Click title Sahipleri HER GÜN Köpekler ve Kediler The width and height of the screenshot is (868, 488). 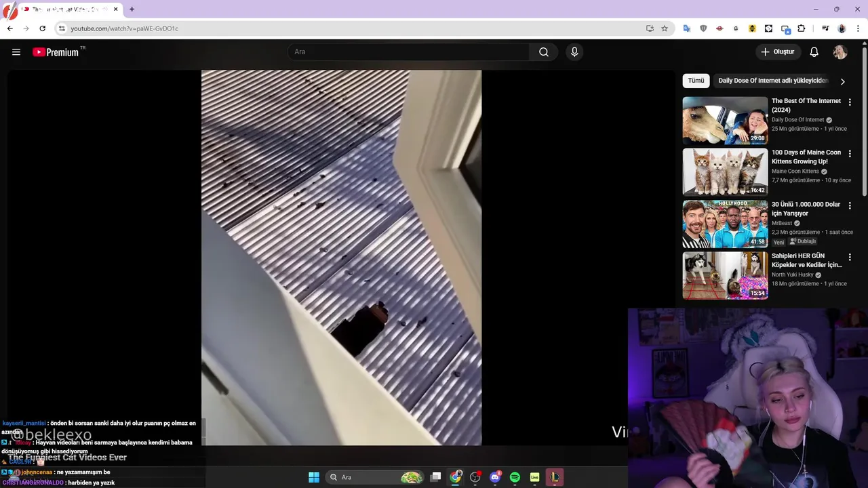[806, 260]
